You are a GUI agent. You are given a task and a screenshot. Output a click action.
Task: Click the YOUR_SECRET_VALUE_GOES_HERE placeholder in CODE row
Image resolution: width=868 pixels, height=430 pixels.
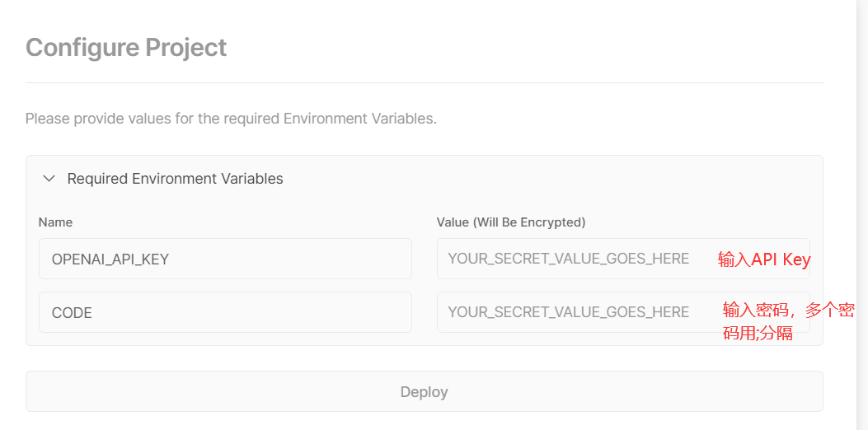[569, 312]
